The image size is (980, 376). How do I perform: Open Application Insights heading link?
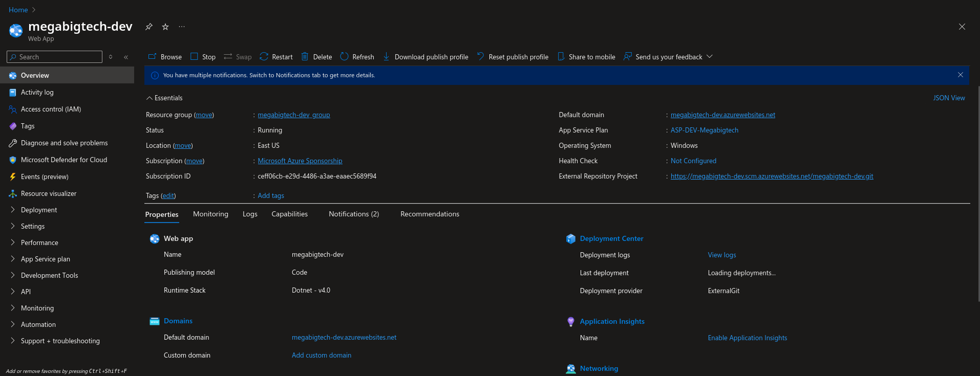(612, 321)
